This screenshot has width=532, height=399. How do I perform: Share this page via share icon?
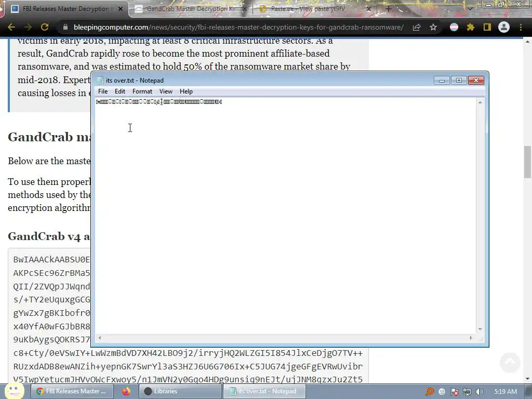click(417, 27)
